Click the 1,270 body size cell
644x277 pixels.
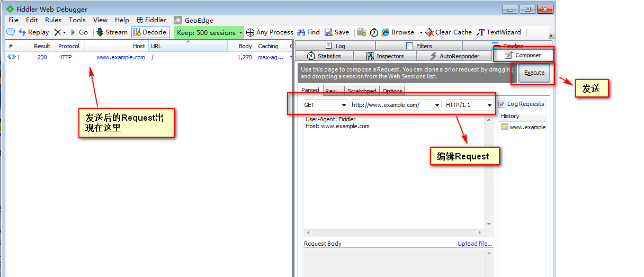(245, 57)
